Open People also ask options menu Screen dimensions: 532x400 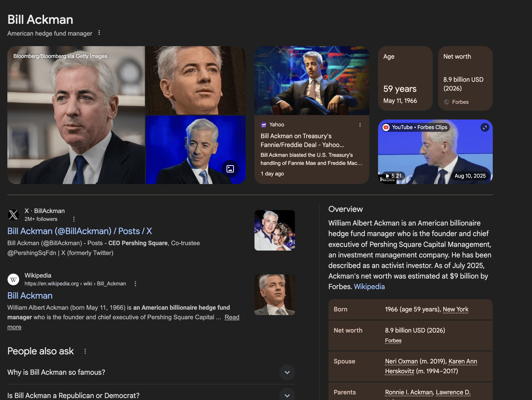click(x=85, y=351)
